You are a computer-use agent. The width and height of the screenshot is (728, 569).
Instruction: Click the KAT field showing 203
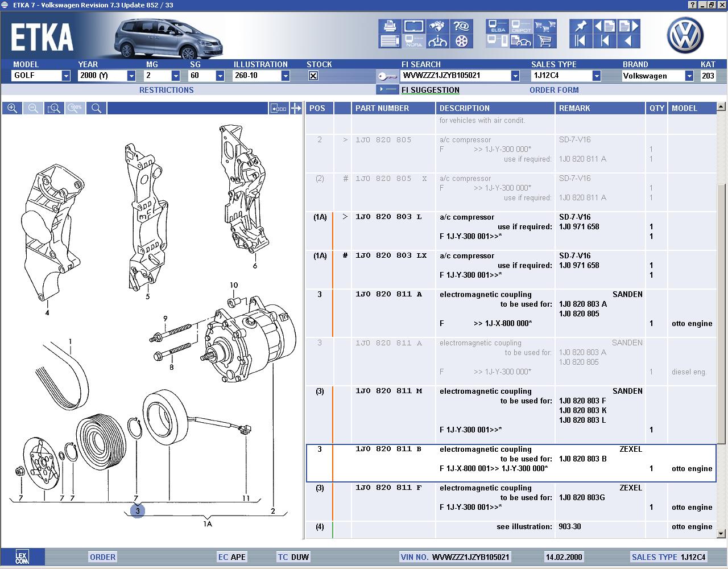pos(708,76)
